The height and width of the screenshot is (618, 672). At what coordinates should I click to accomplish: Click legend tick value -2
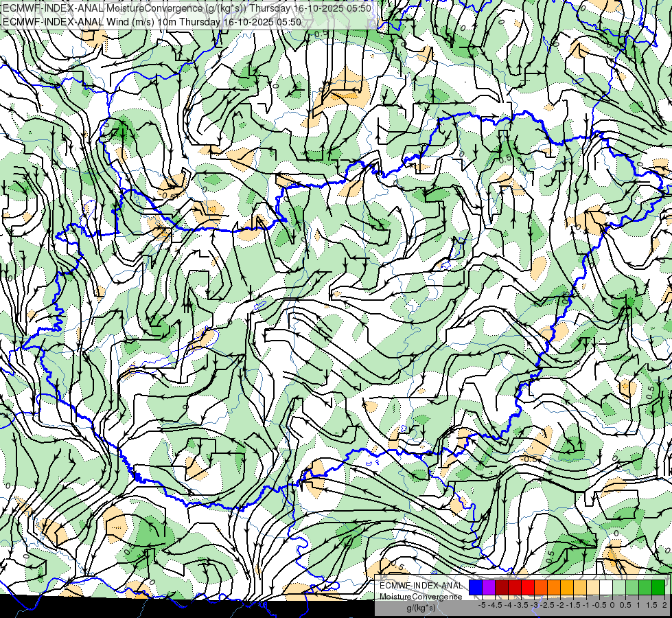point(561,605)
